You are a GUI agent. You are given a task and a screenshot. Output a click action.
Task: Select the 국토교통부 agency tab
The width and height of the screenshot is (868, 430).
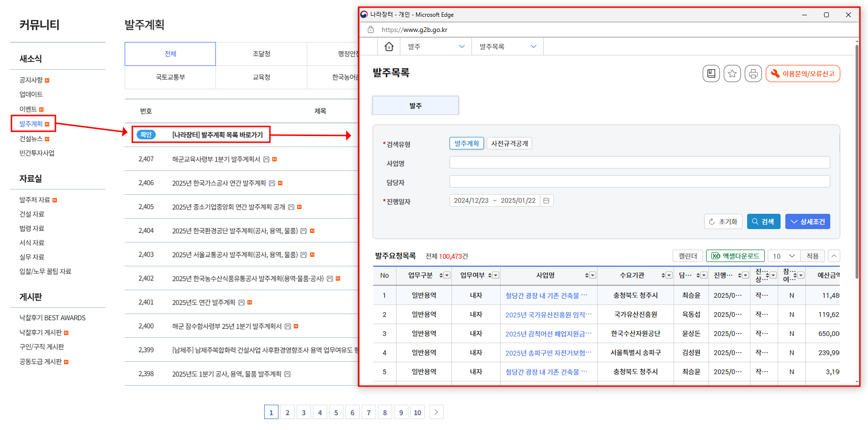coord(171,77)
